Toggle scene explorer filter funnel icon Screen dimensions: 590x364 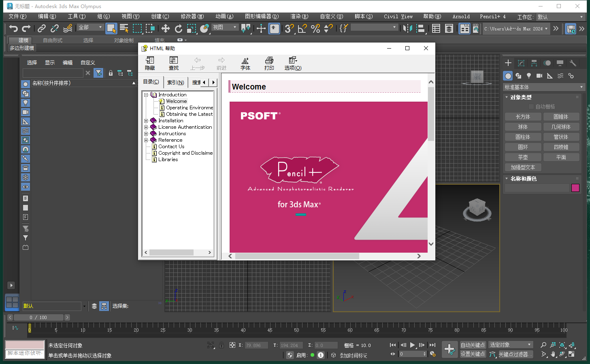[x=98, y=73]
